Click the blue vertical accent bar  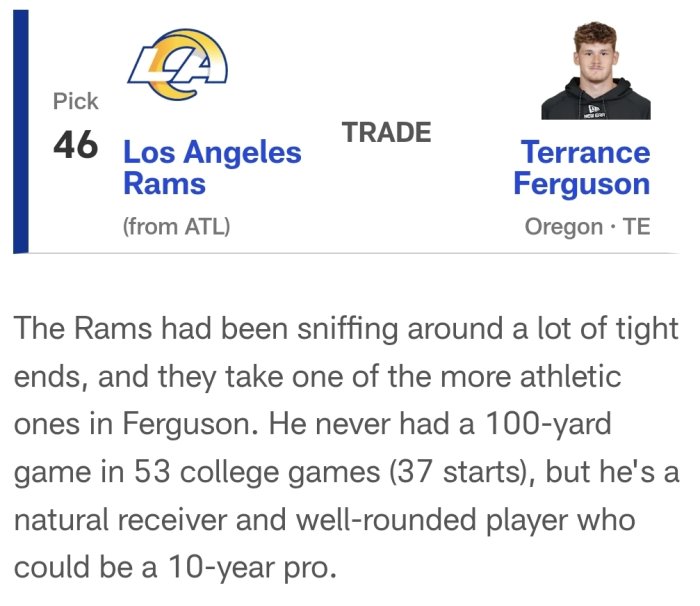(20, 131)
